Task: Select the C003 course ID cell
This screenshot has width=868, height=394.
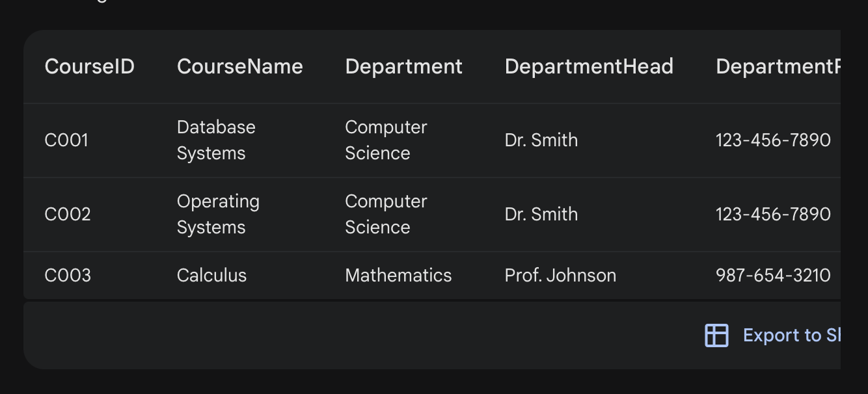Action: click(68, 276)
